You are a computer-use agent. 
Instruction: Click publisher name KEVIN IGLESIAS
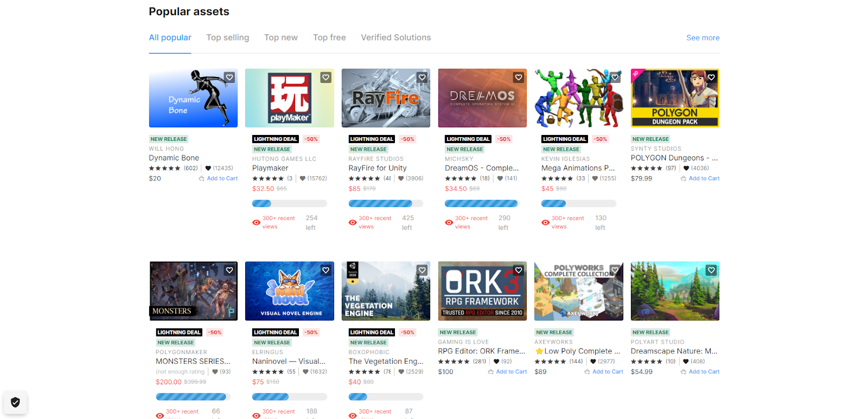tap(565, 159)
